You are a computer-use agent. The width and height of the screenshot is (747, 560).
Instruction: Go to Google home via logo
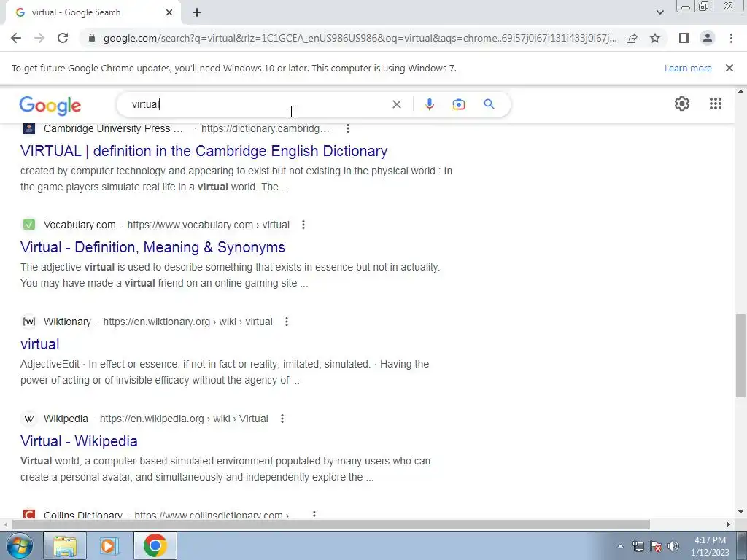[50, 105]
